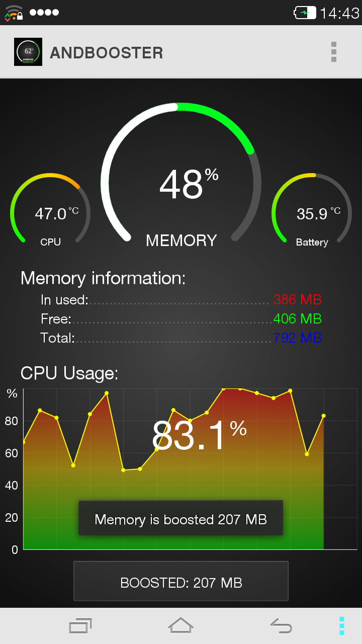Select the Battery temperature gauge
The width and height of the screenshot is (362, 644).
312,210
